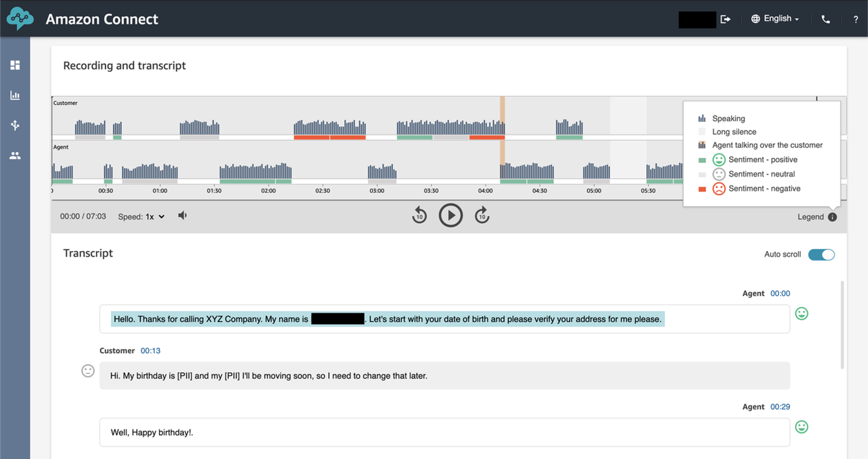
Task: Open the English language dropdown
Action: 775,19
